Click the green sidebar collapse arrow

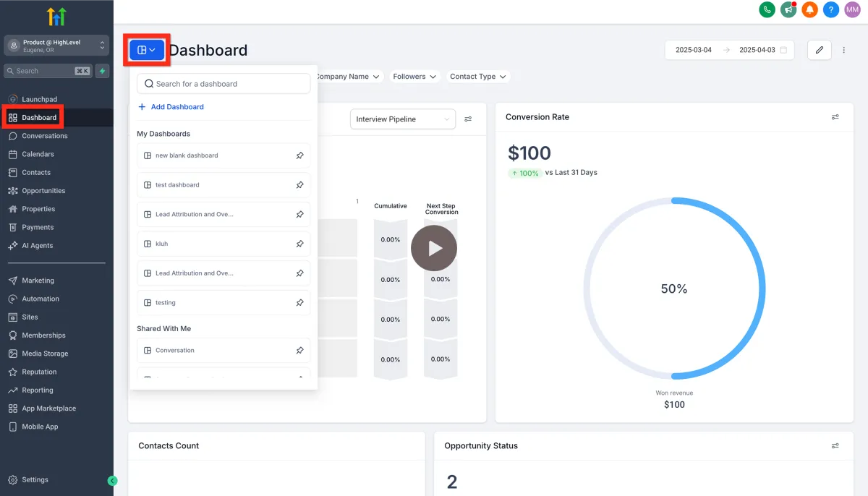[112, 480]
